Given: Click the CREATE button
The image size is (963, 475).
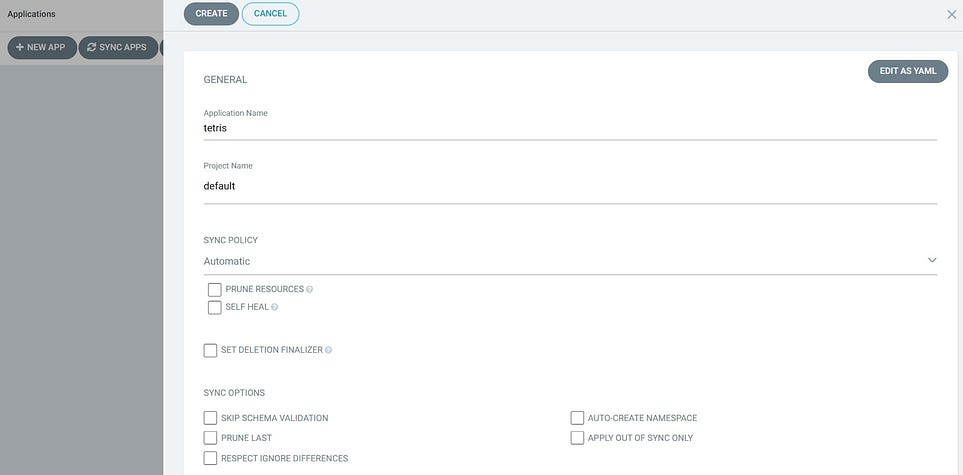Looking at the screenshot, I should click(211, 14).
